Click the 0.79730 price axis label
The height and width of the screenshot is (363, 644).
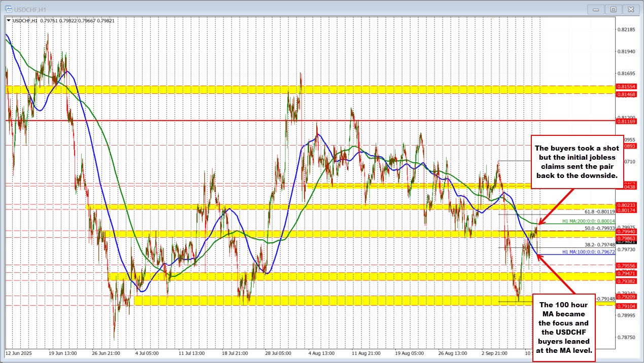click(x=626, y=249)
